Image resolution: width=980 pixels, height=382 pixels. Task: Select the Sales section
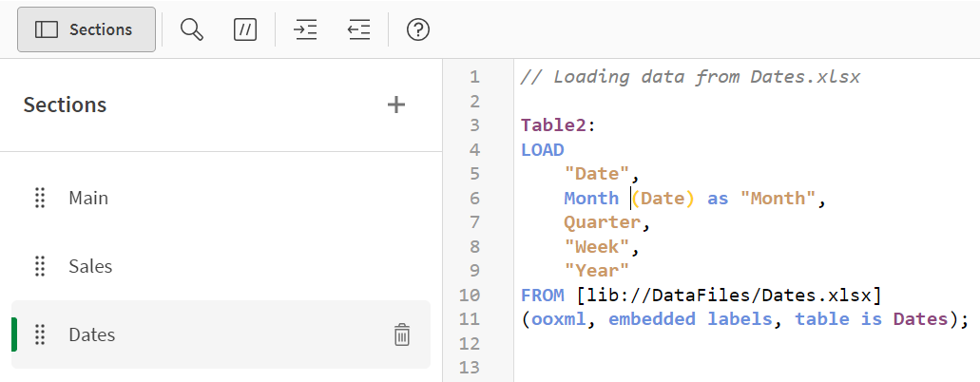221,266
